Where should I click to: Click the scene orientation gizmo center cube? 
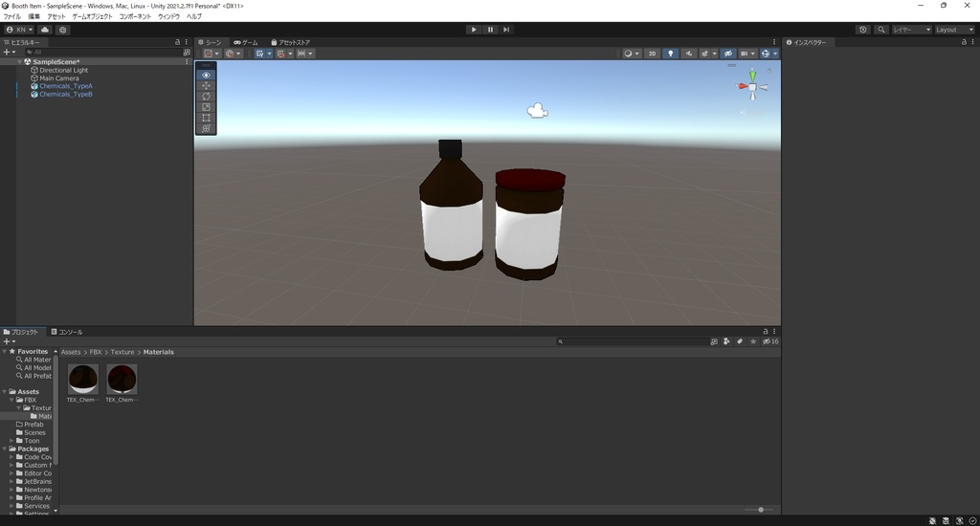(752, 87)
